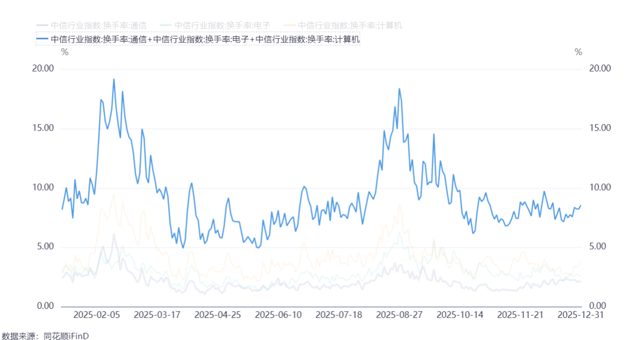Toggle legend series 换手率:计算机
This screenshot has width=644, height=340.
[x=343, y=26]
